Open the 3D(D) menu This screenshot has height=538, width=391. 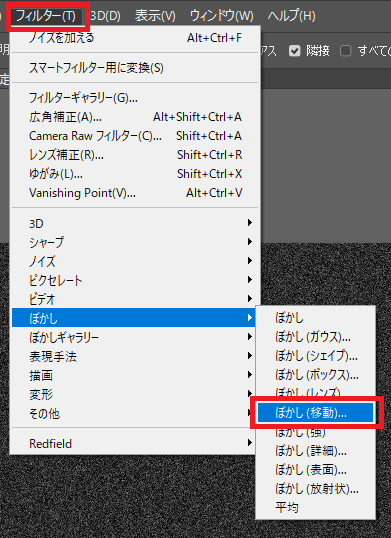105,16
